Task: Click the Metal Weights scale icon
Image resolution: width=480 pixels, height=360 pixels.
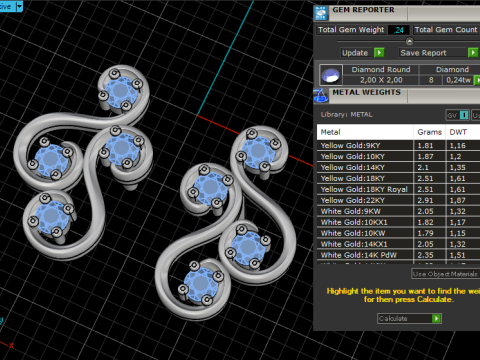Action: pos(321,96)
